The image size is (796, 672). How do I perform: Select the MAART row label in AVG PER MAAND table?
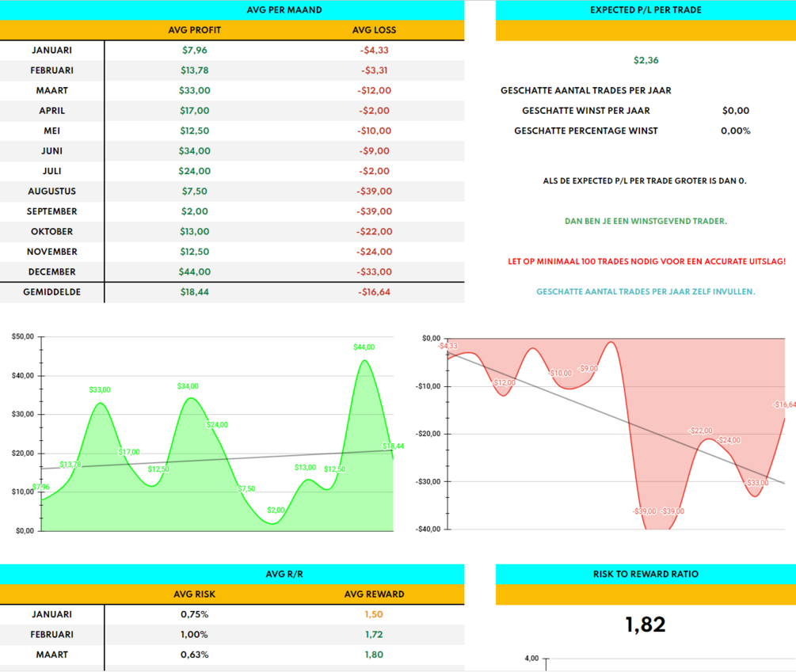51,90
